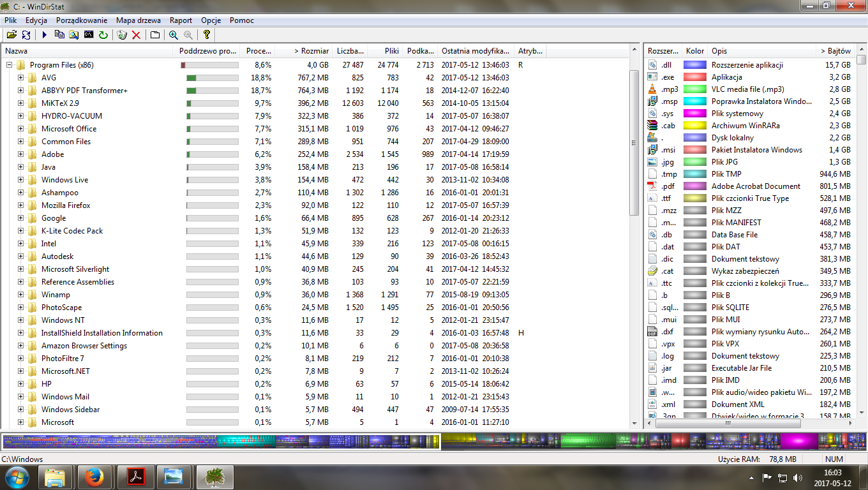Image resolution: width=868 pixels, height=490 pixels.
Task: Click the highlighted region of the treemap
Action: (221, 442)
